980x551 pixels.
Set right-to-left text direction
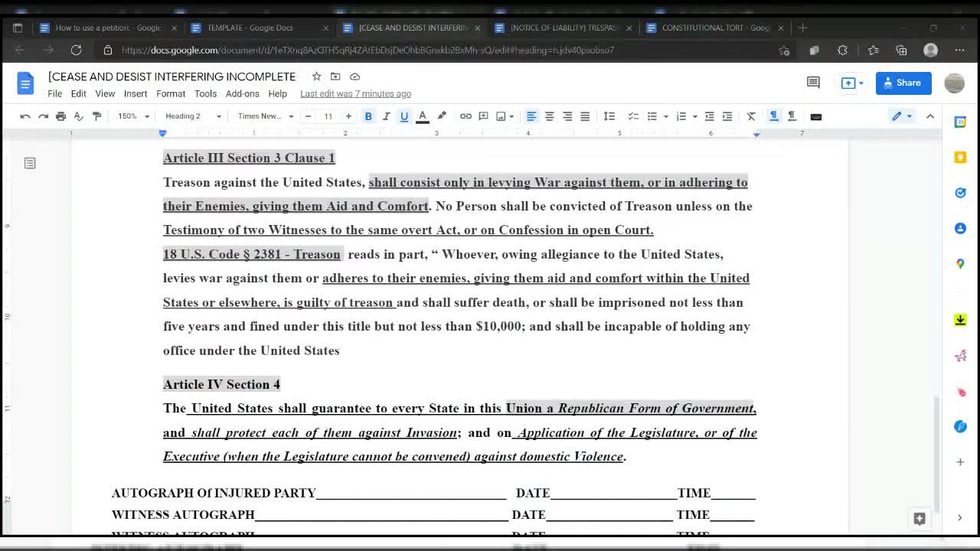[x=792, y=116]
